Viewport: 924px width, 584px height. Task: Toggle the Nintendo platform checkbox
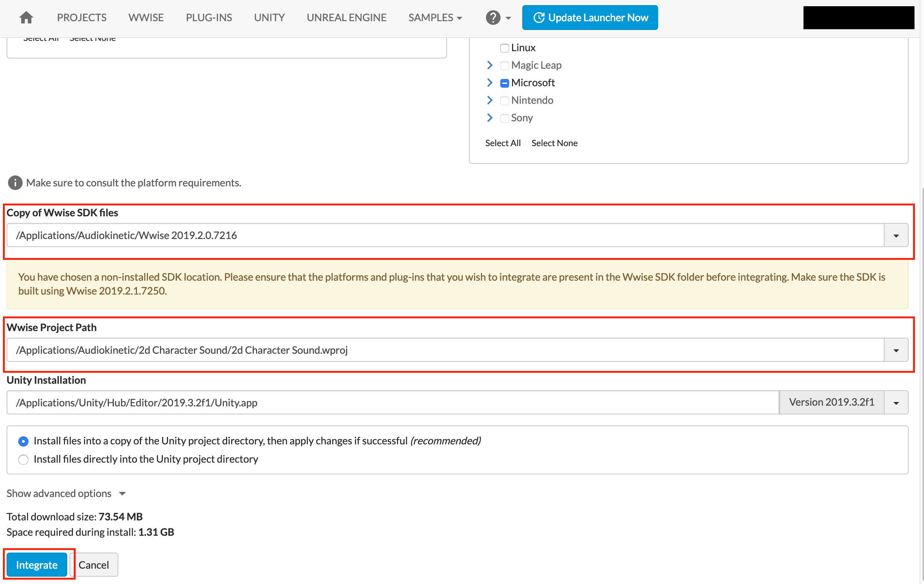point(505,101)
